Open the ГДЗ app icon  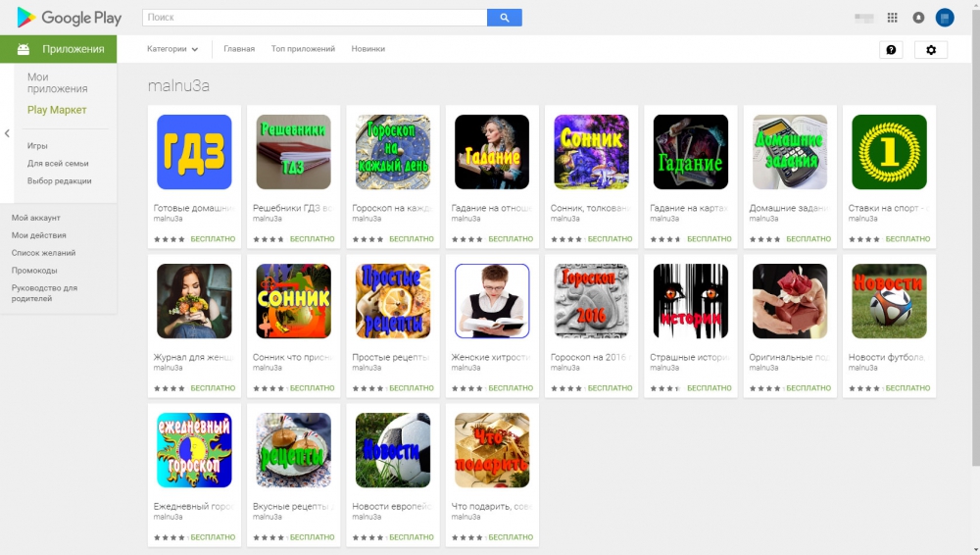click(x=194, y=151)
